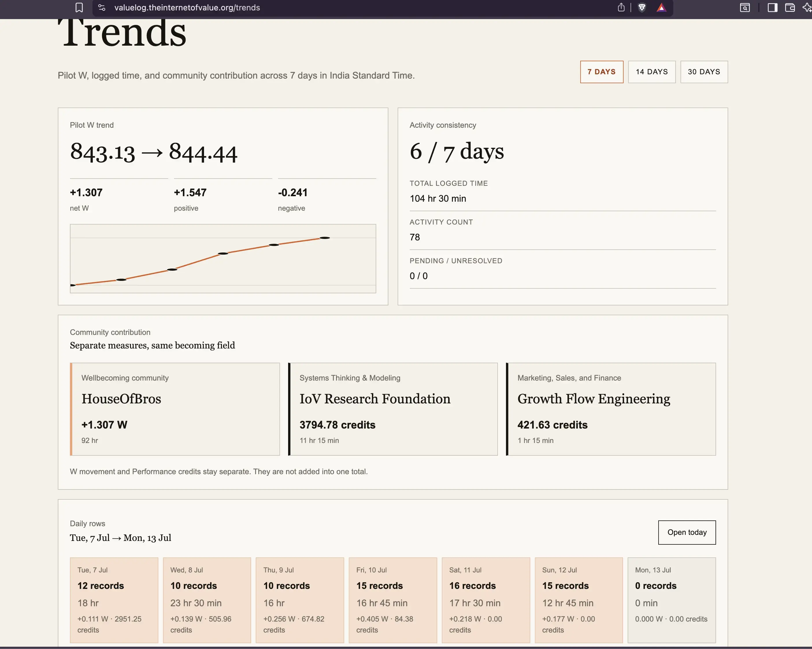Click the '421.63 credits' value
This screenshot has width=812, height=649.
pos(552,425)
